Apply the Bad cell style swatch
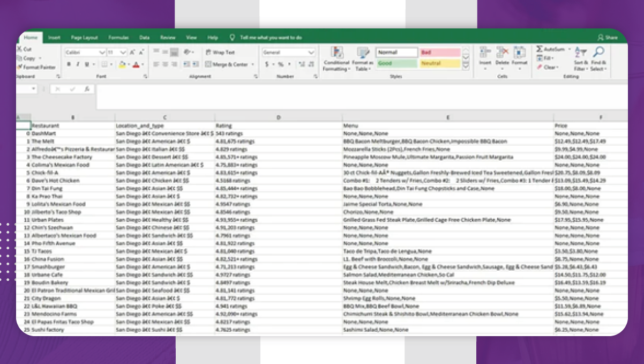Image resolution: width=644 pixels, height=364 pixels. [440, 53]
